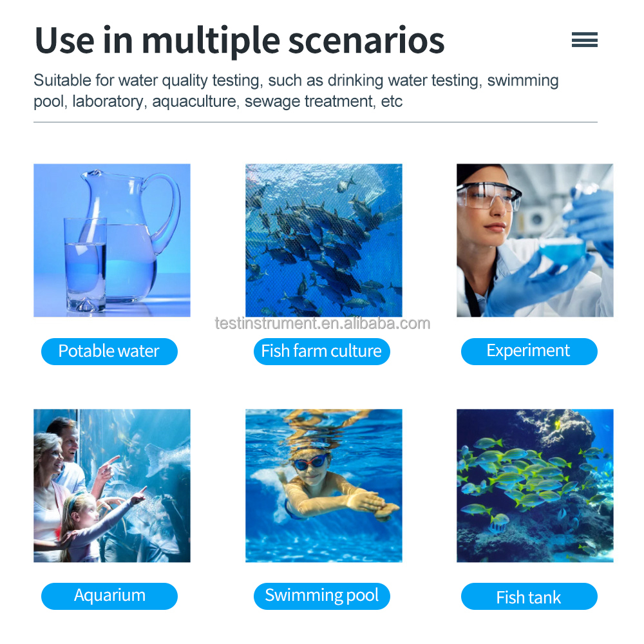The height and width of the screenshot is (644, 644).
Task: Open the child swimming underwater image
Action: click(x=324, y=486)
